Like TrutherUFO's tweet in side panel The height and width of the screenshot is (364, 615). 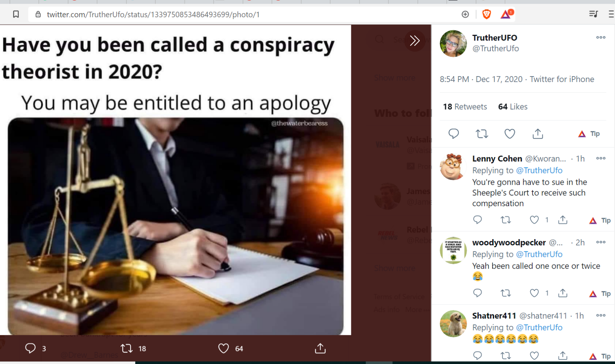pyautogui.click(x=510, y=134)
